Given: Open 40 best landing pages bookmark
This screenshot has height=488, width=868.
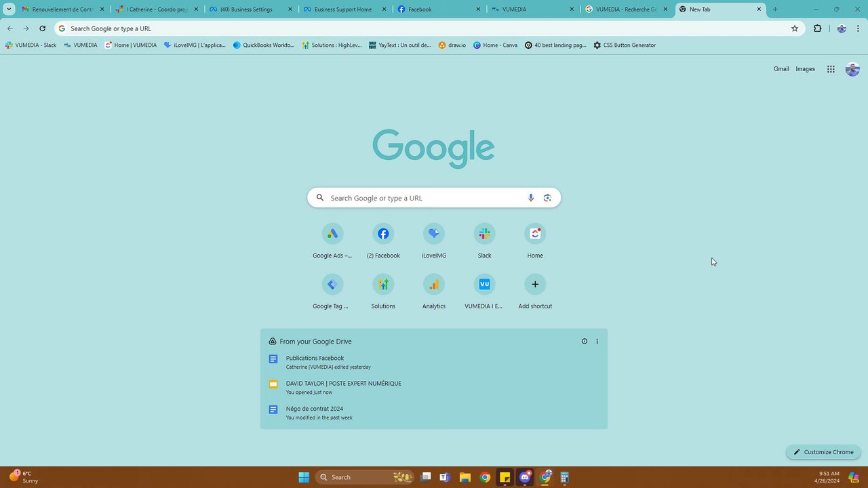Looking at the screenshot, I should (x=555, y=45).
